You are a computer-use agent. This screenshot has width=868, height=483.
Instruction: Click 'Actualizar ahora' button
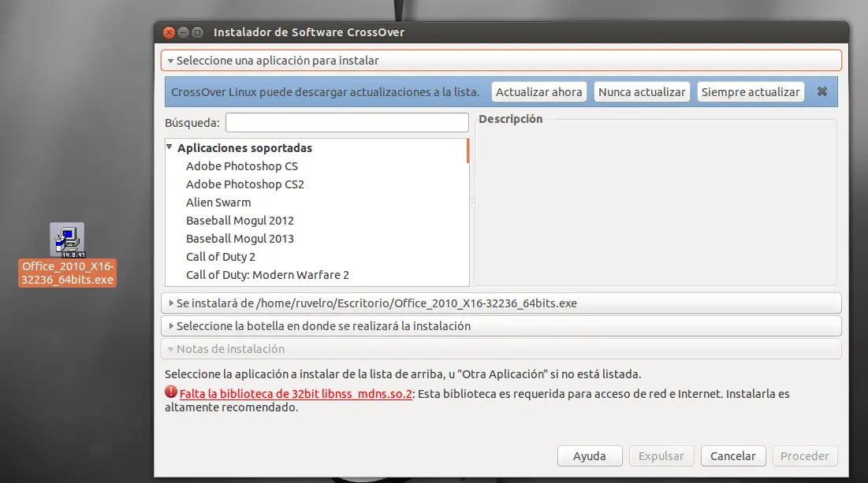[538, 92]
